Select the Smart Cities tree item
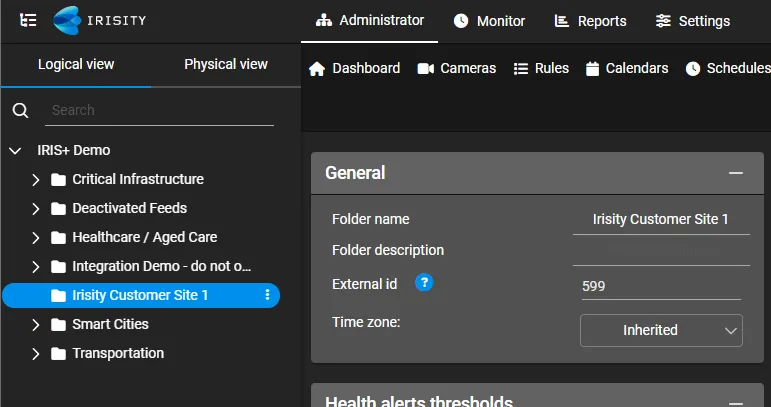The height and width of the screenshot is (407, 771). [x=110, y=324]
